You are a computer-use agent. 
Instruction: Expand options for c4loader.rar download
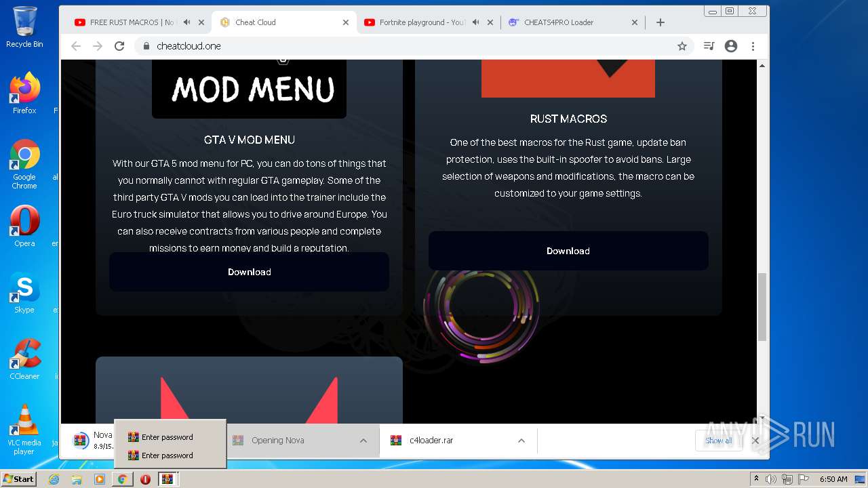click(521, 441)
